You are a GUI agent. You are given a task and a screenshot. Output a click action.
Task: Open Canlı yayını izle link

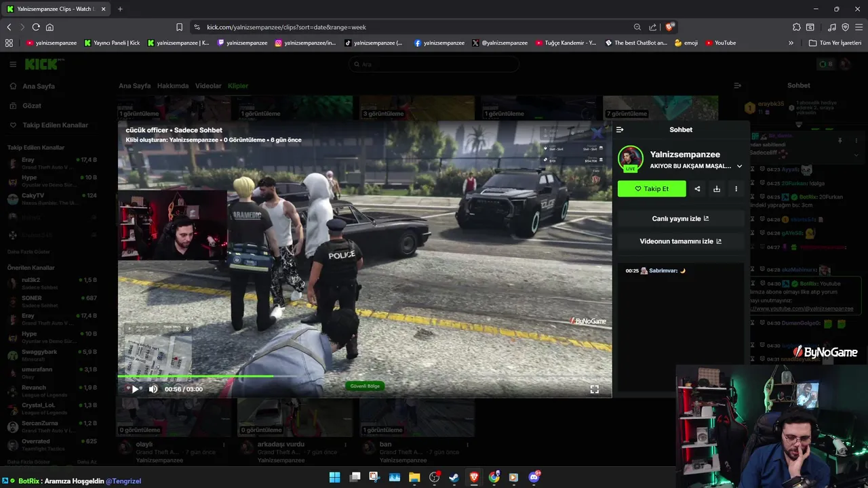[x=680, y=219]
